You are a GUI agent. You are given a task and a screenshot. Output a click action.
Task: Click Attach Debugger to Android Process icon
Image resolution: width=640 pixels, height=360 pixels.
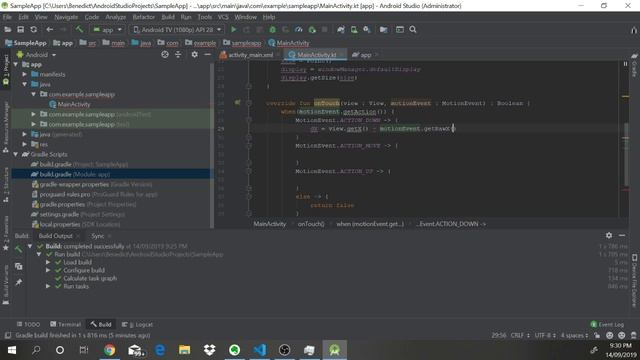312,29
